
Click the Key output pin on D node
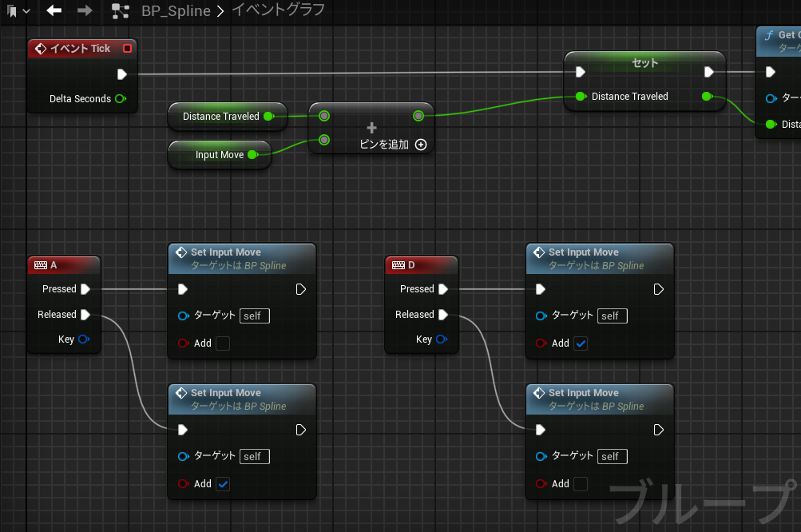pyautogui.click(x=442, y=339)
